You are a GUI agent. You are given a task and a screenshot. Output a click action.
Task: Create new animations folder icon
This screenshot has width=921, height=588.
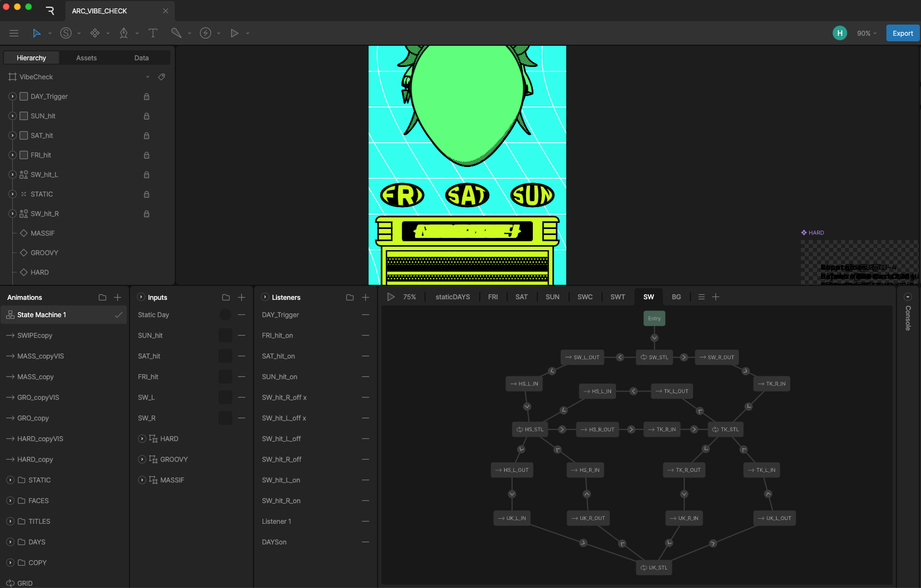coord(102,297)
